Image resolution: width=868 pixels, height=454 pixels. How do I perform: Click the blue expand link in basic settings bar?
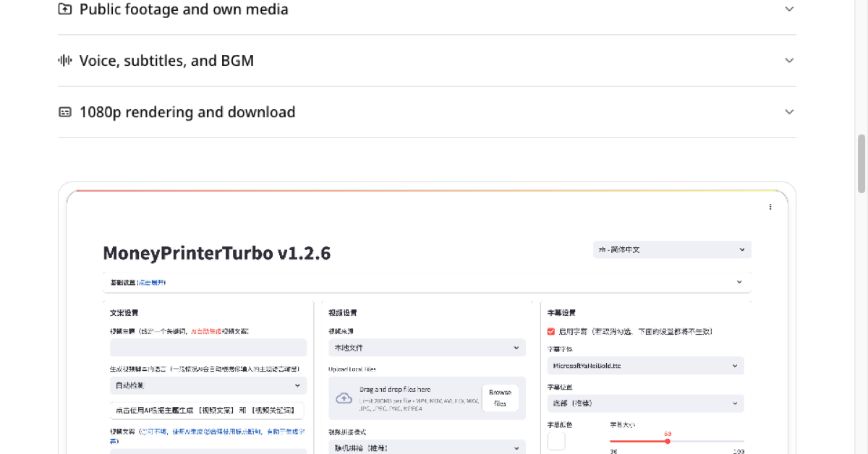(153, 282)
